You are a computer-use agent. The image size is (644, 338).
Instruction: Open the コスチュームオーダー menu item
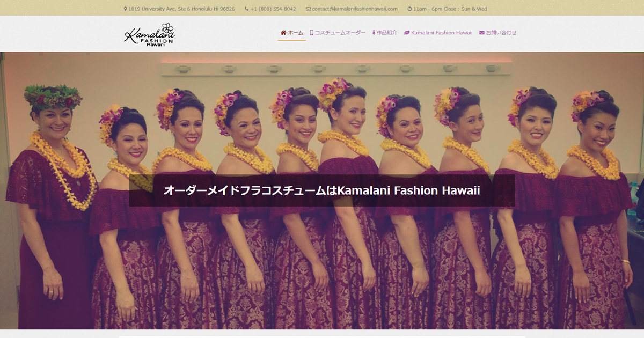(340, 33)
